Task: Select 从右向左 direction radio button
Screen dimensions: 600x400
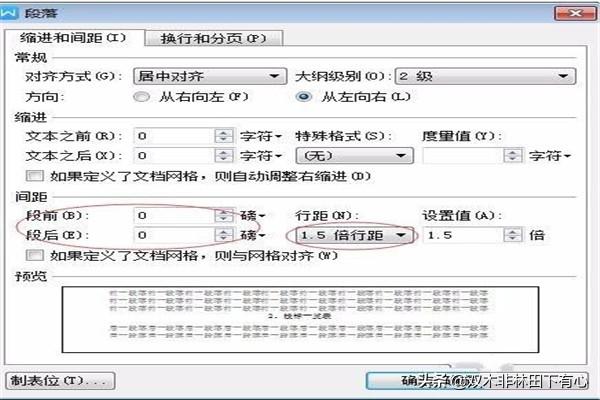Action: pos(142,97)
